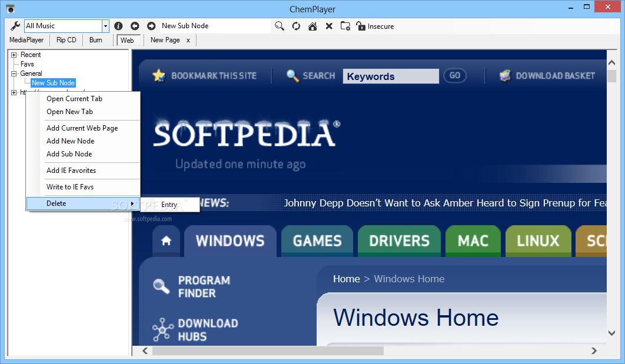The height and width of the screenshot is (364, 625).
Task: Toggle the Insecure lock icon
Action: (x=361, y=26)
